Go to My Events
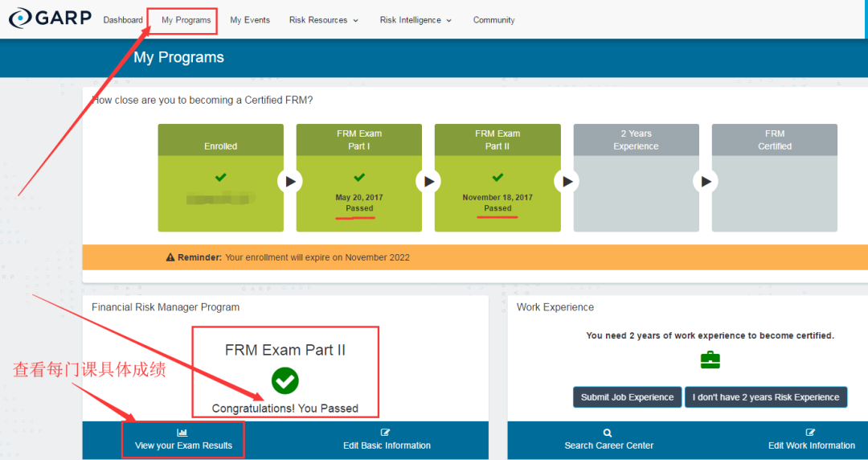The image size is (868, 460). [x=250, y=20]
